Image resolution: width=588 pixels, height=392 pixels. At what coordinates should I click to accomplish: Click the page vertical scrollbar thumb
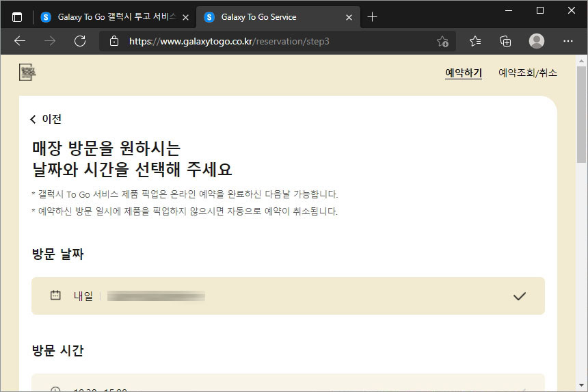(x=581, y=114)
